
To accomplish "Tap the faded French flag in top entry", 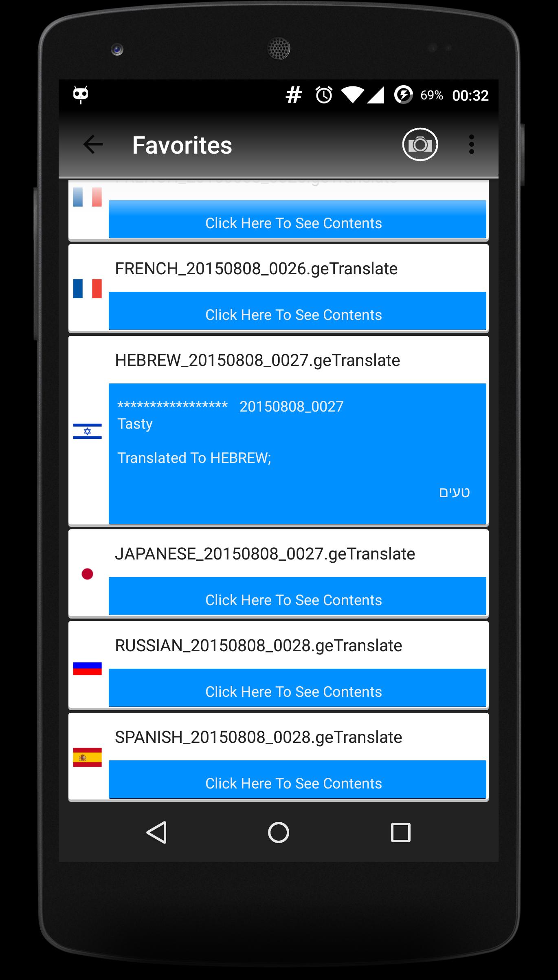I will tap(87, 197).
